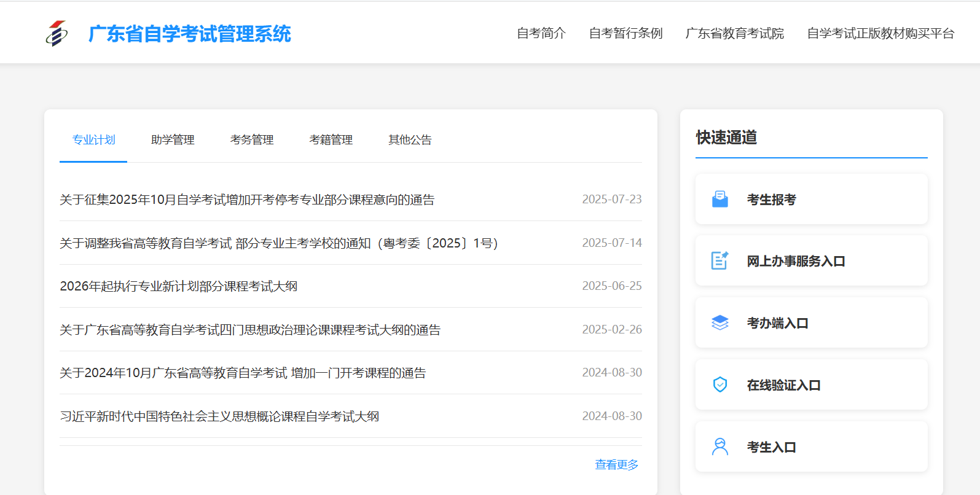Viewport: 980px width, 495px height.
Task: Click the 广东省自学考试管理系统 site title
Action: point(189,34)
